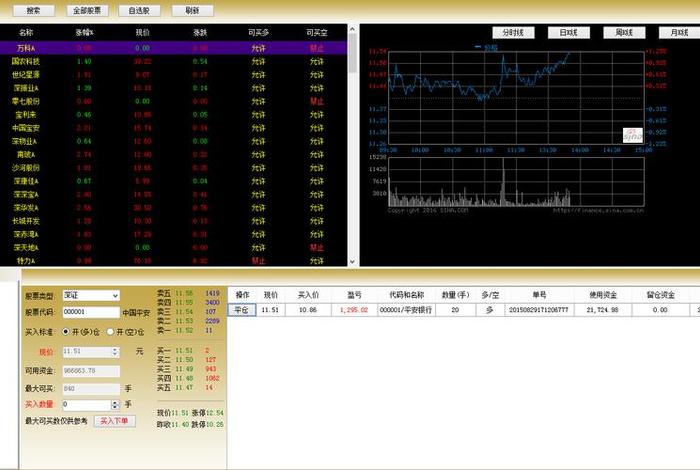Screen dimensions: 700x470
Task: Select the 深华发A stock row
Action: coord(173,208)
